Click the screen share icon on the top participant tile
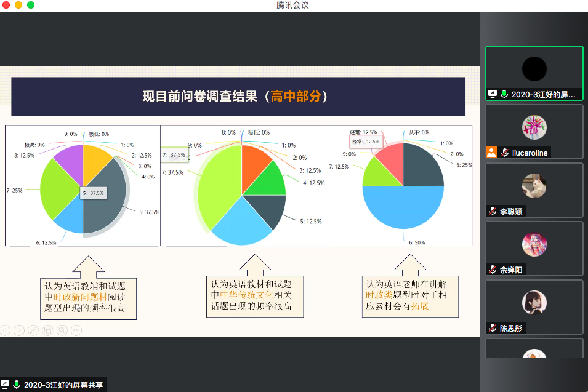This screenshot has width=588, height=392. pos(493,94)
